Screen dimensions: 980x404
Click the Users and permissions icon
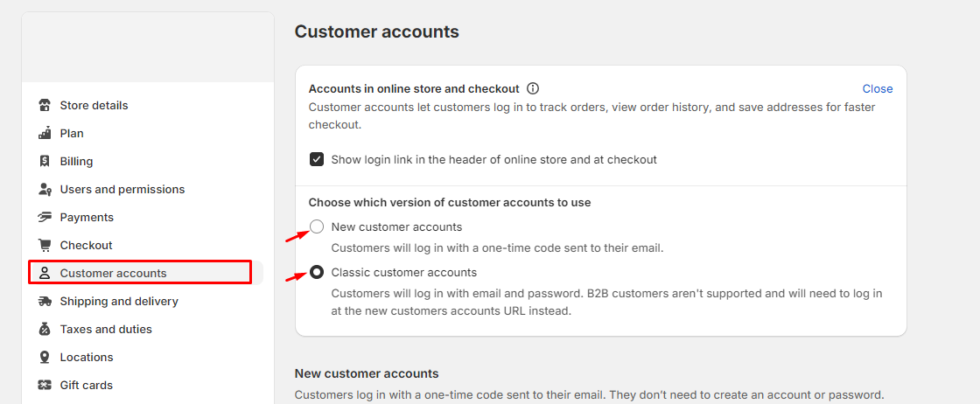[45, 190]
